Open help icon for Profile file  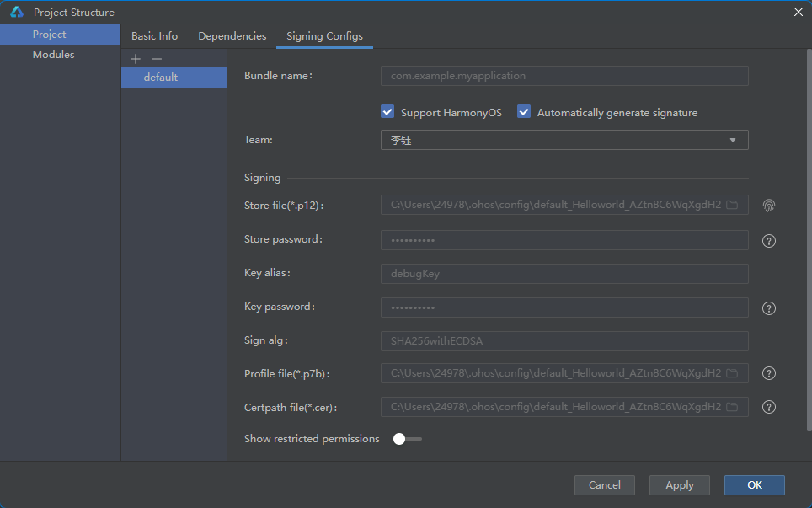pos(769,373)
